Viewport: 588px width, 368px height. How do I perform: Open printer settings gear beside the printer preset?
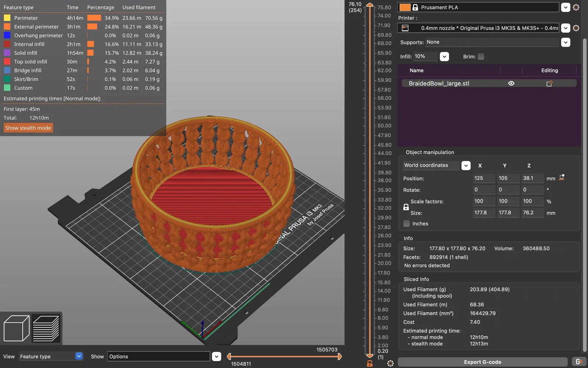[x=576, y=28]
